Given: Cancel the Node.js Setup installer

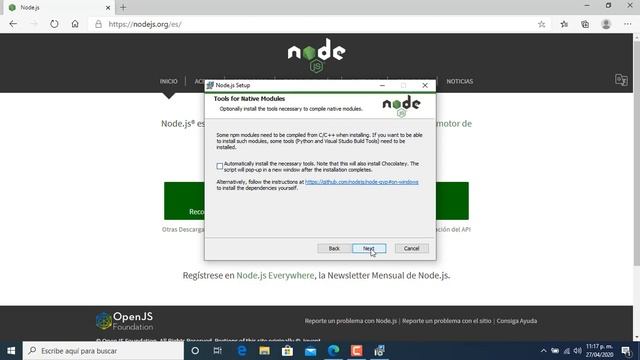Looking at the screenshot, I should pyautogui.click(x=411, y=248).
